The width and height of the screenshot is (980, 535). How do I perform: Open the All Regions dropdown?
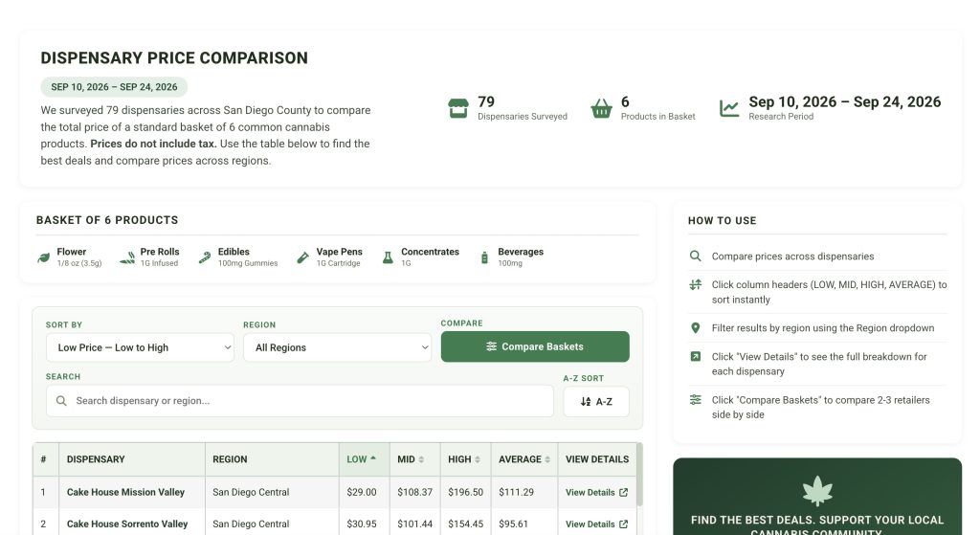338,347
